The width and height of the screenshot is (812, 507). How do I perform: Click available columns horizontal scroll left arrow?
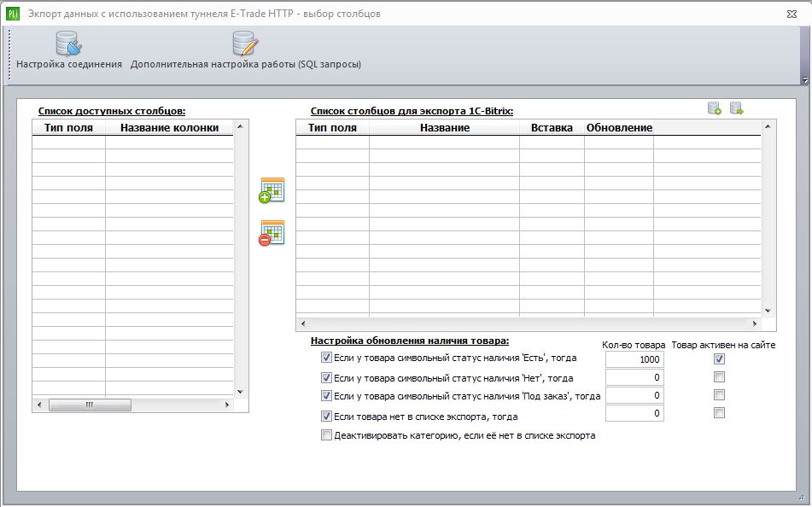click(39, 405)
